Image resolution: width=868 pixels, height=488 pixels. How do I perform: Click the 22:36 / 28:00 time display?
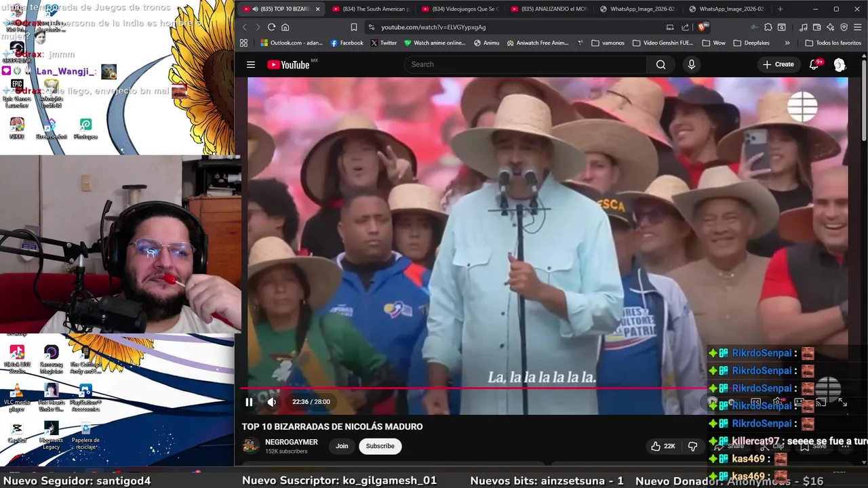tap(311, 402)
